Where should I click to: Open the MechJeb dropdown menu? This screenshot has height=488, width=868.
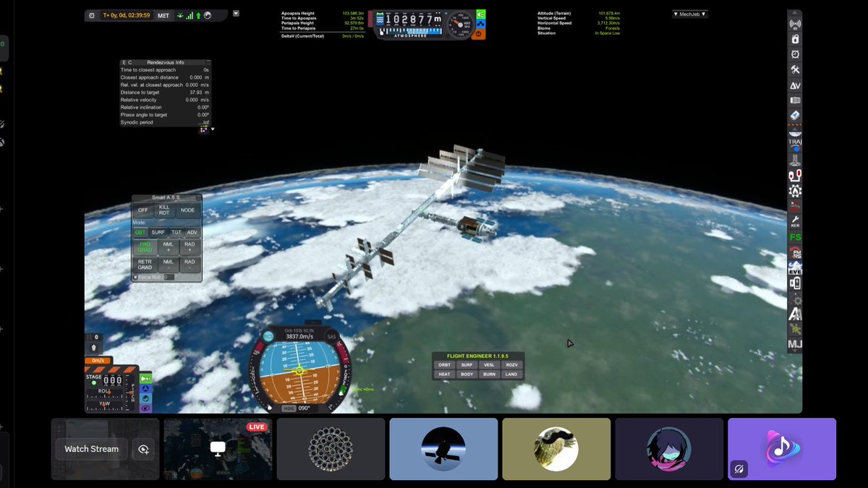[x=689, y=14]
